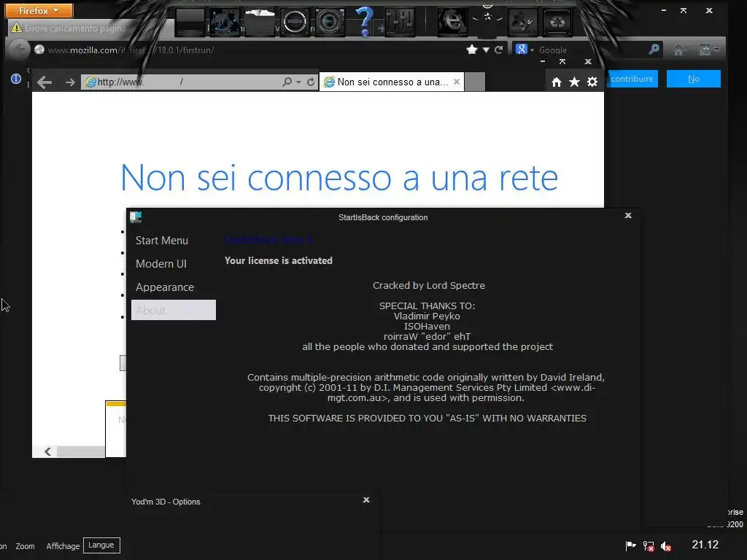Open the Affichage menu at bottom
The height and width of the screenshot is (560, 747).
(x=63, y=546)
